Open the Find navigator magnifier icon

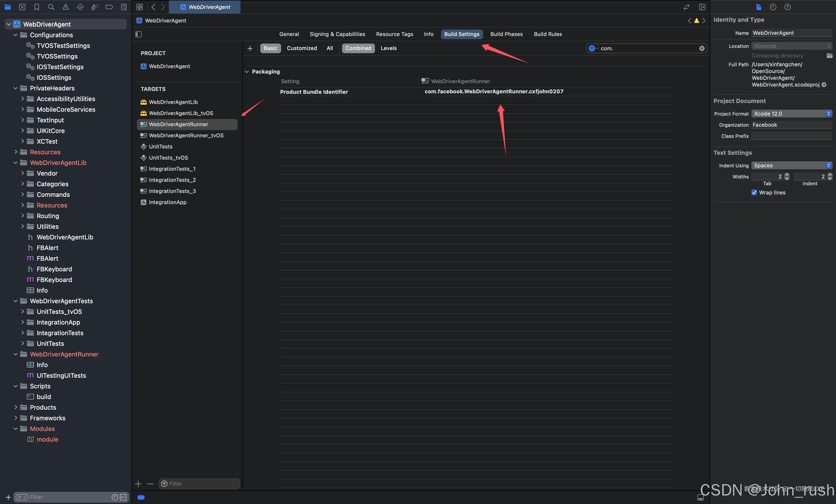51,7
